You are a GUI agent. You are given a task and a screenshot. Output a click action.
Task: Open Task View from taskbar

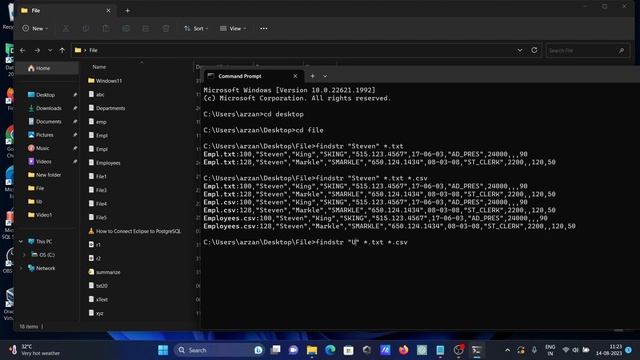tap(276, 350)
